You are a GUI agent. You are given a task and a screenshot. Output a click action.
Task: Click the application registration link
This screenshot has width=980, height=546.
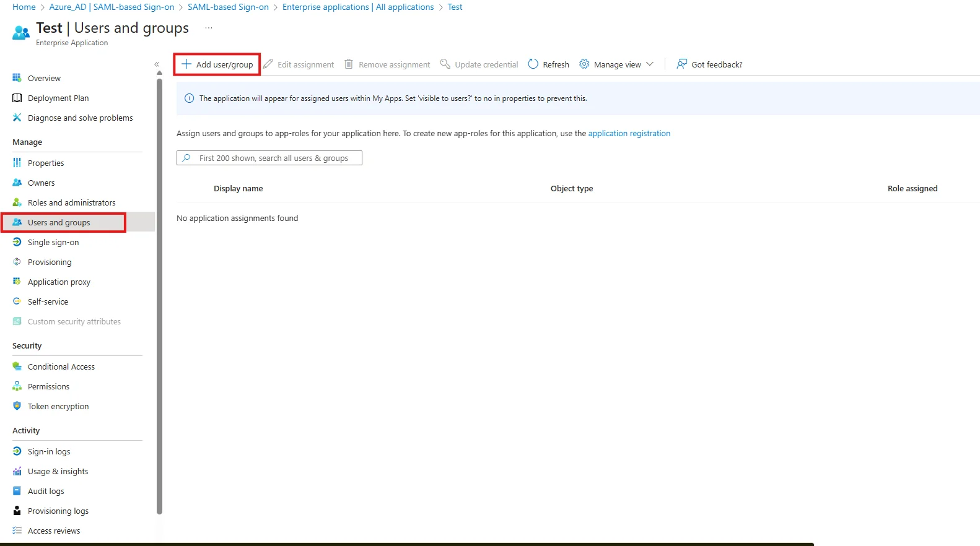pyautogui.click(x=629, y=133)
